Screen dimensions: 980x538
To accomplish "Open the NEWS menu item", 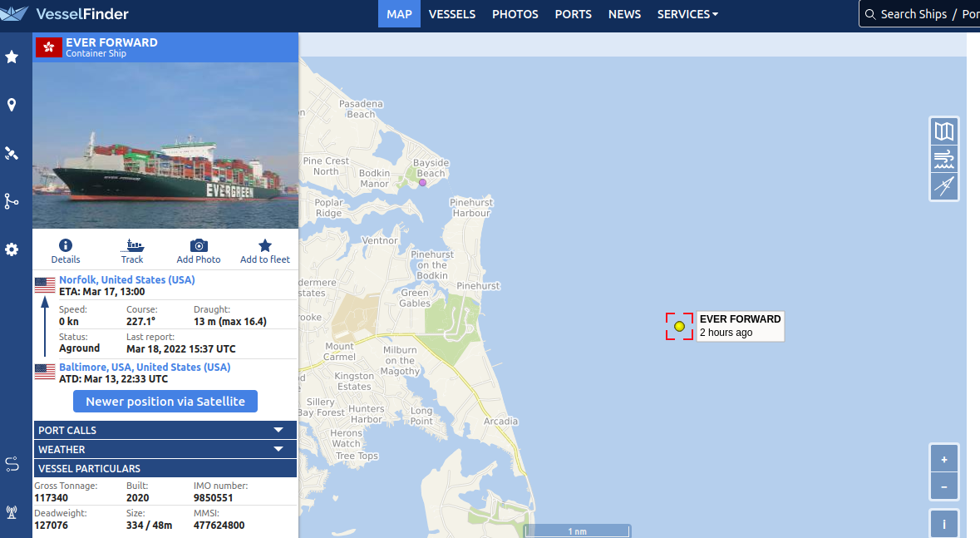I will [624, 14].
